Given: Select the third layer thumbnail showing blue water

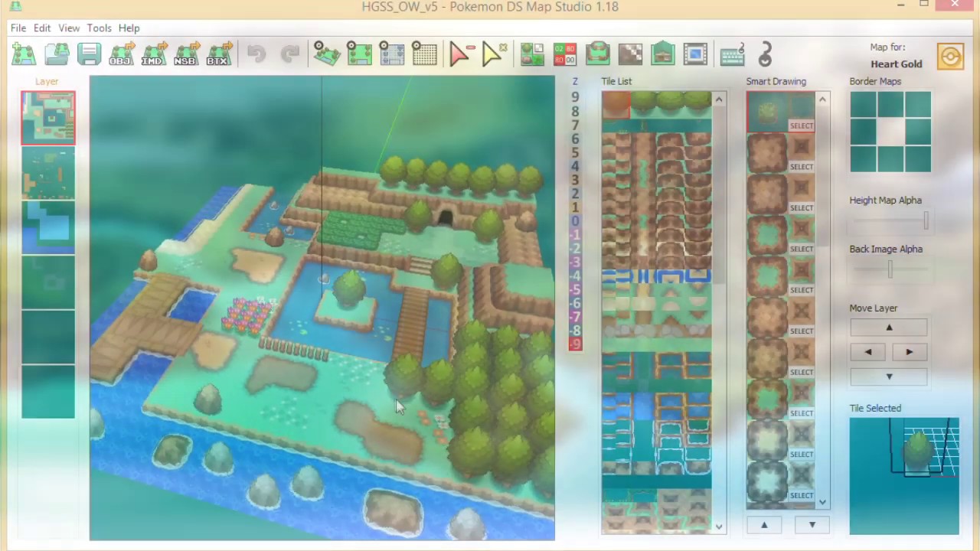Looking at the screenshot, I should (48, 227).
